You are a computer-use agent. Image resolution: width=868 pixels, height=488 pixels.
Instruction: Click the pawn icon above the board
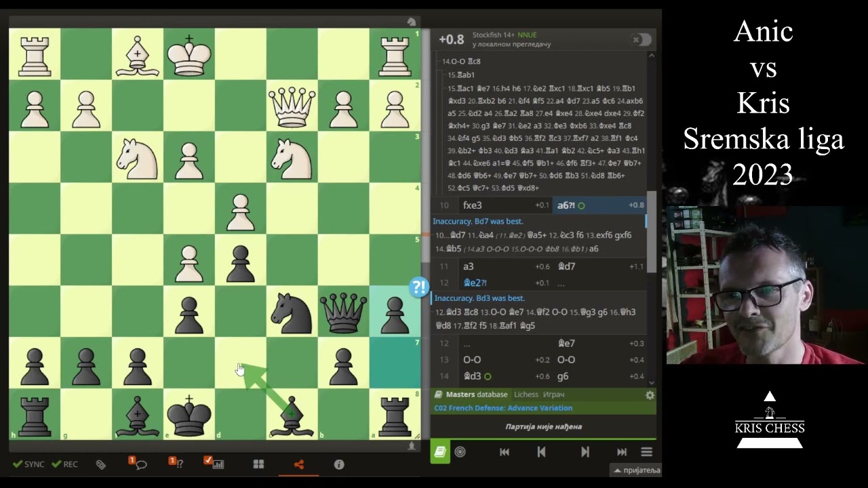412,22
